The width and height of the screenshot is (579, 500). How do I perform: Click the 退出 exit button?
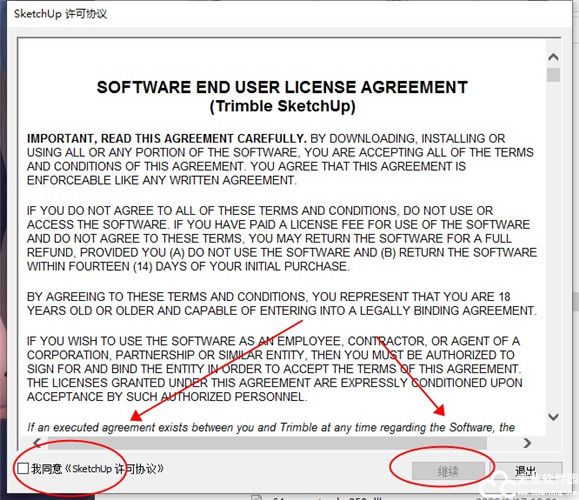pos(525,471)
